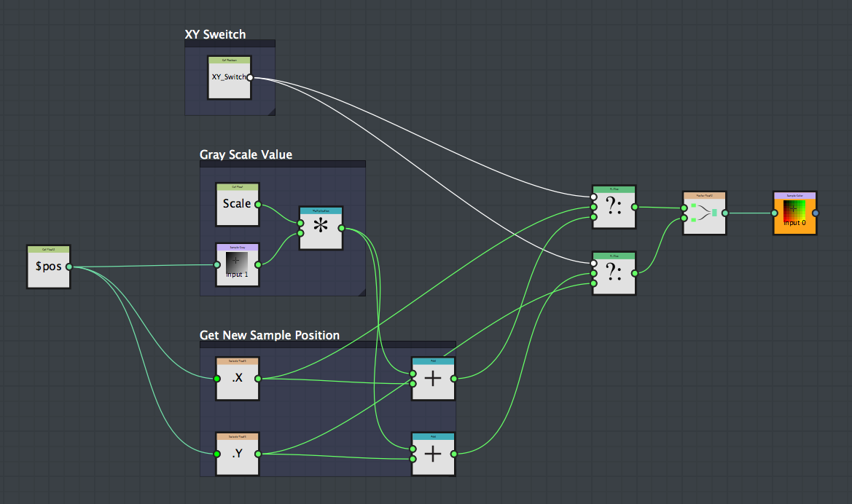Viewport: 852px width, 504px height.
Task: Select the Scale float node
Action: click(x=237, y=205)
